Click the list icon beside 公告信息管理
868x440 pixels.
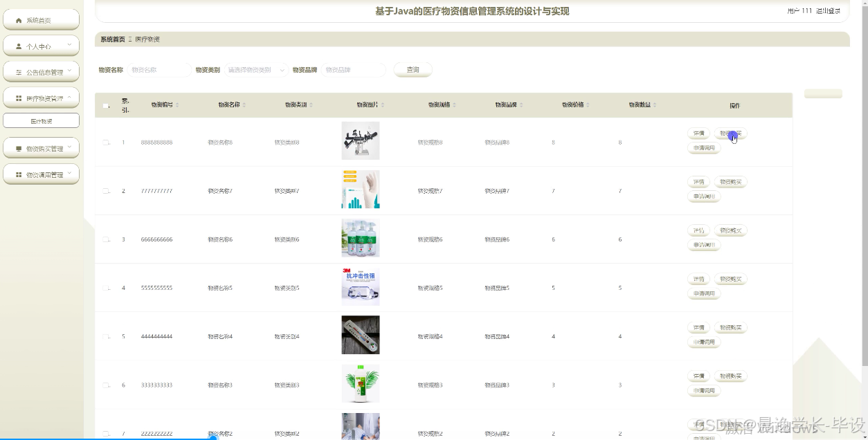point(17,71)
